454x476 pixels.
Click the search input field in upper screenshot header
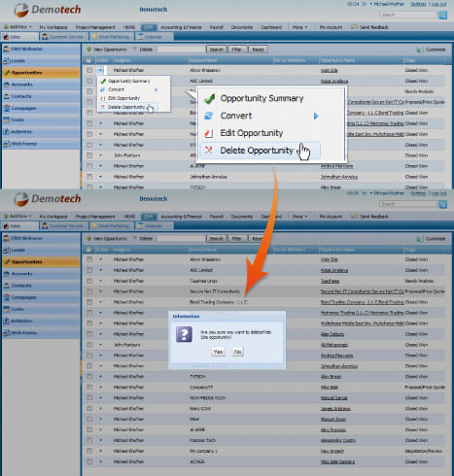(x=408, y=15)
